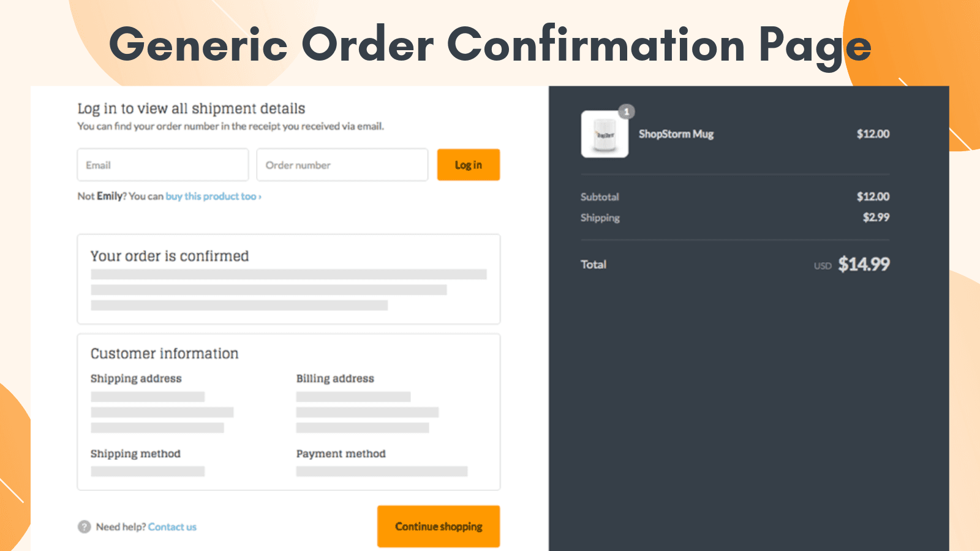Focus the Email input field
Image resolution: width=980 pixels, height=551 pixels.
pyautogui.click(x=163, y=165)
